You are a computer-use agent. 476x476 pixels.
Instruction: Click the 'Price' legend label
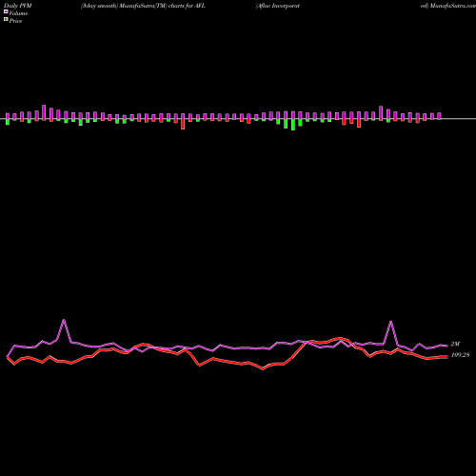pyautogui.click(x=15, y=21)
